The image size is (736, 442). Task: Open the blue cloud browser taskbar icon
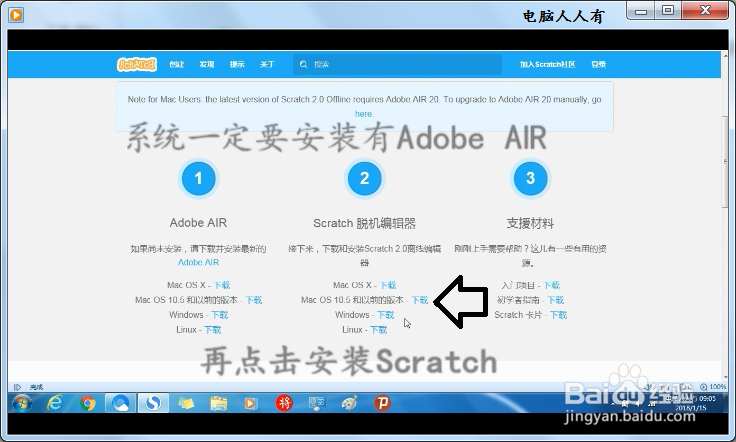pyautogui.click(x=121, y=403)
